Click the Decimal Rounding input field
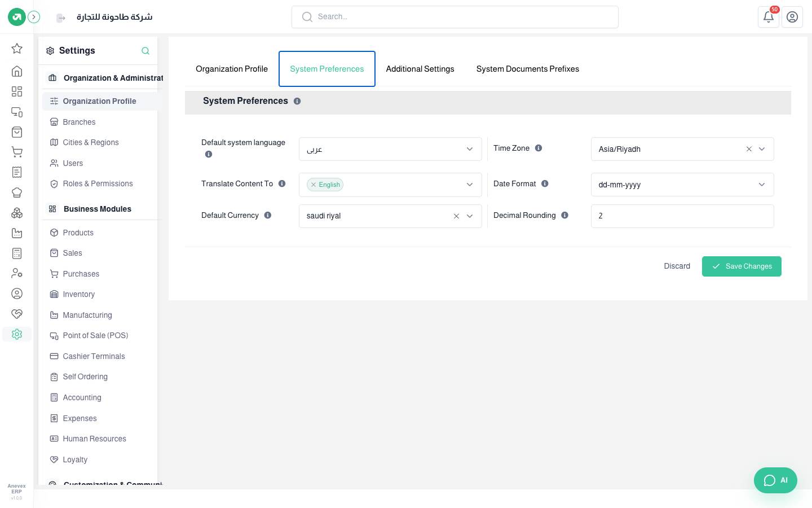Screen dimensions: 812x508 click(x=682, y=216)
